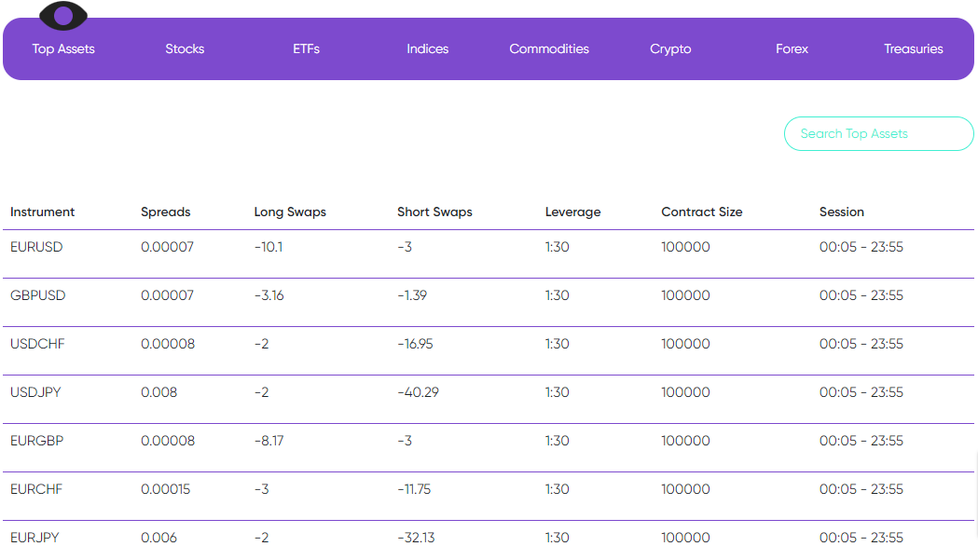978x560 pixels.
Task: Click the Short Swaps column header
Action: [x=434, y=212]
